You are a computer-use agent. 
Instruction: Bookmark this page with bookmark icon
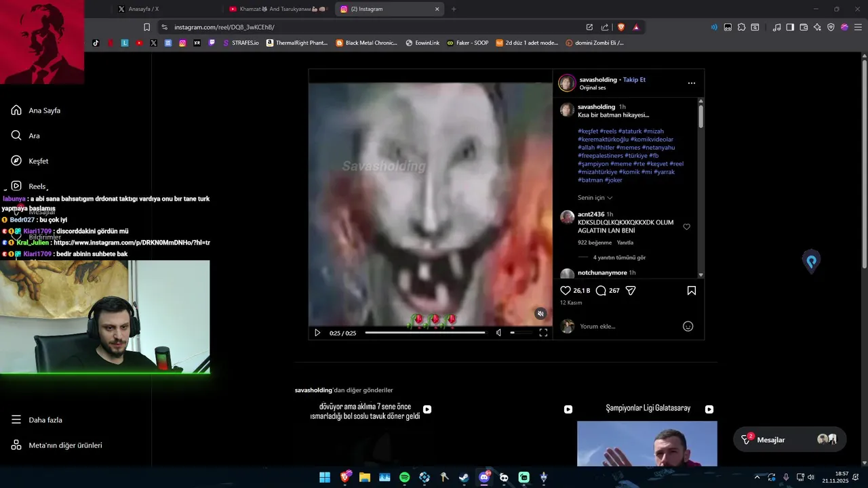click(x=146, y=27)
